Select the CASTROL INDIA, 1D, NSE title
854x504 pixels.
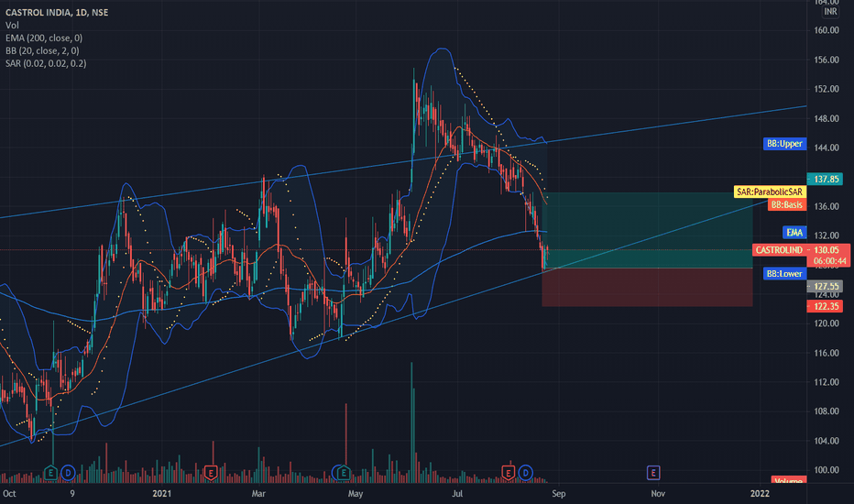click(57, 13)
